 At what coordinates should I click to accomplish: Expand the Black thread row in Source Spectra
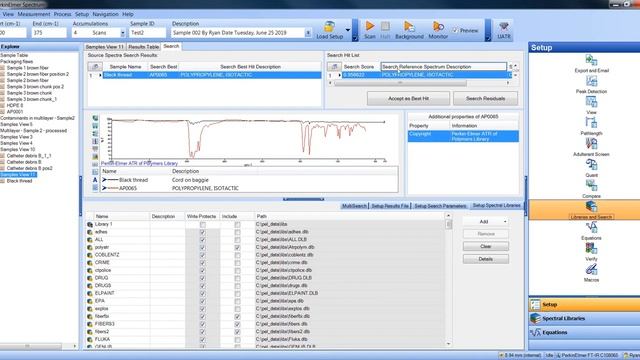tap(100, 75)
